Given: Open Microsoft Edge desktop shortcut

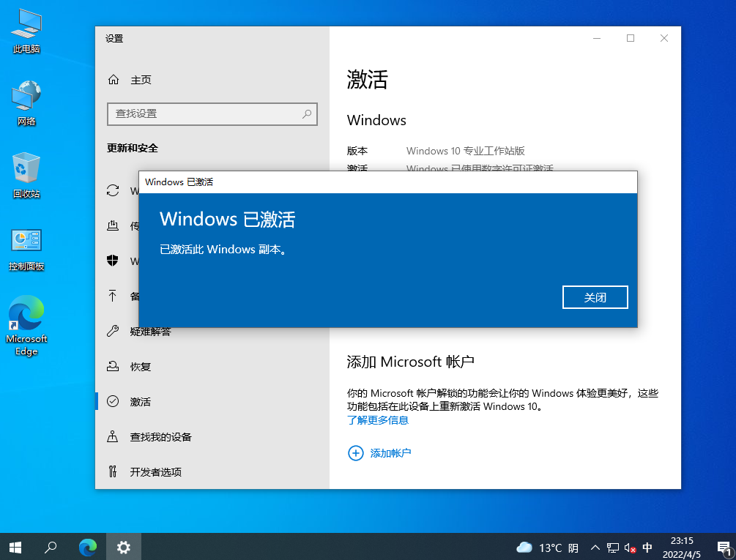Looking at the screenshot, I should [x=26, y=326].
